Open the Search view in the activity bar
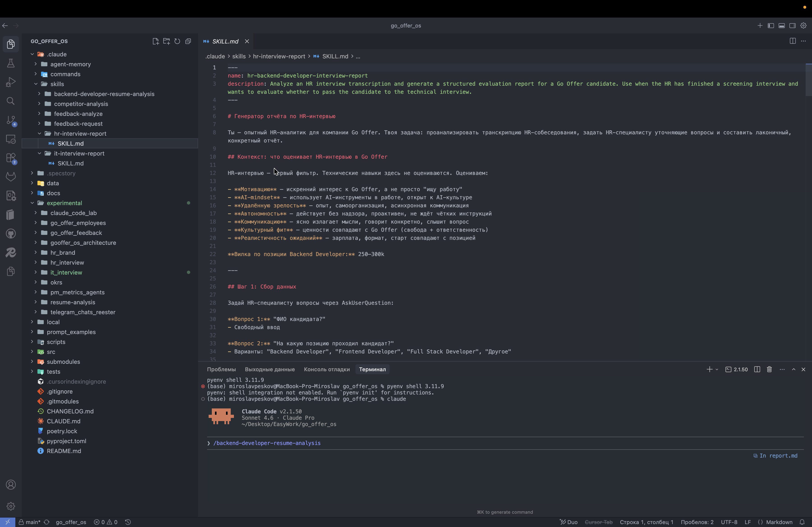 (x=11, y=101)
